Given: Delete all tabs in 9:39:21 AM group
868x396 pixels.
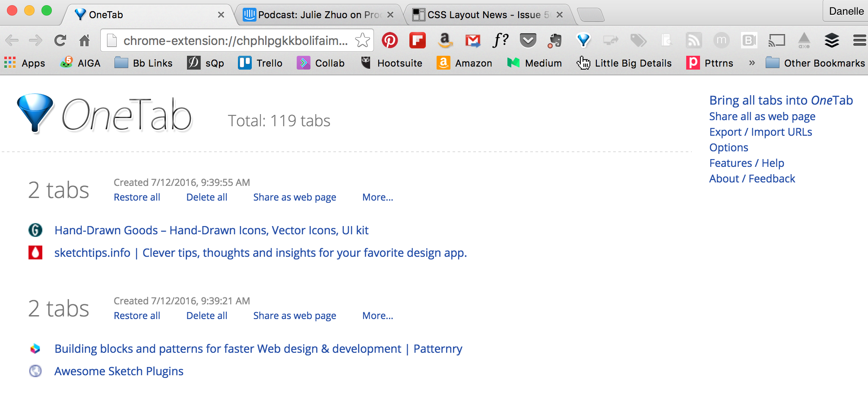Looking at the screenshot, I should pos(206,316).
